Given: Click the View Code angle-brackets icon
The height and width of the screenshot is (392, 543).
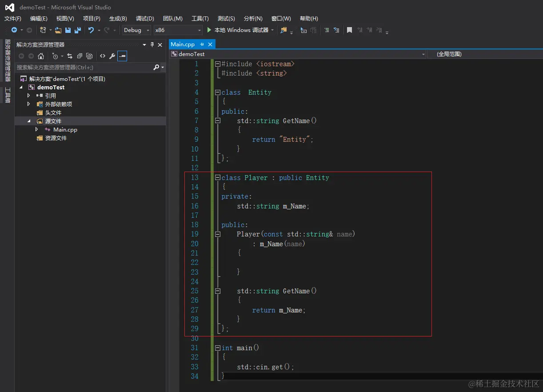Looking at the screenshot, I should [x=102, y=56].
